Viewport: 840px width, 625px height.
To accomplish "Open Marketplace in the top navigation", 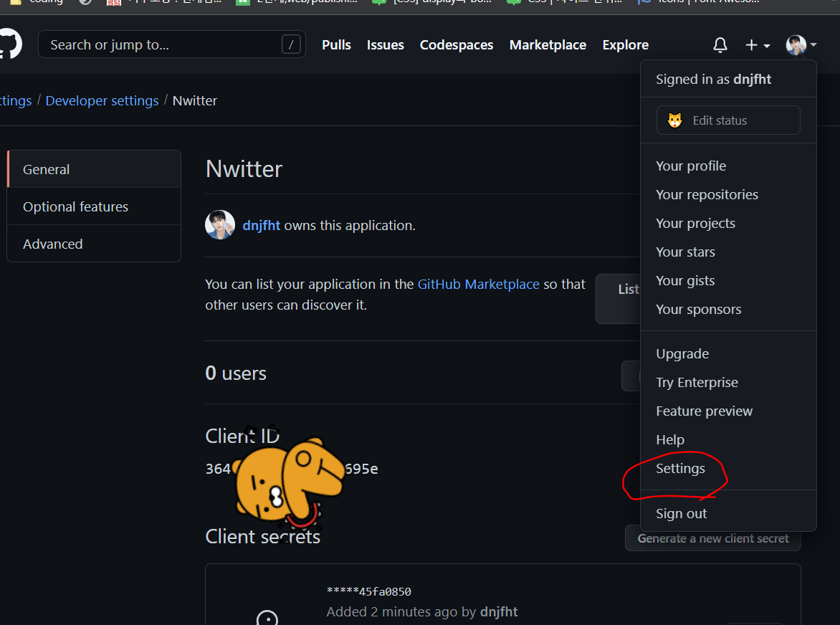I will tap(548, 45).
